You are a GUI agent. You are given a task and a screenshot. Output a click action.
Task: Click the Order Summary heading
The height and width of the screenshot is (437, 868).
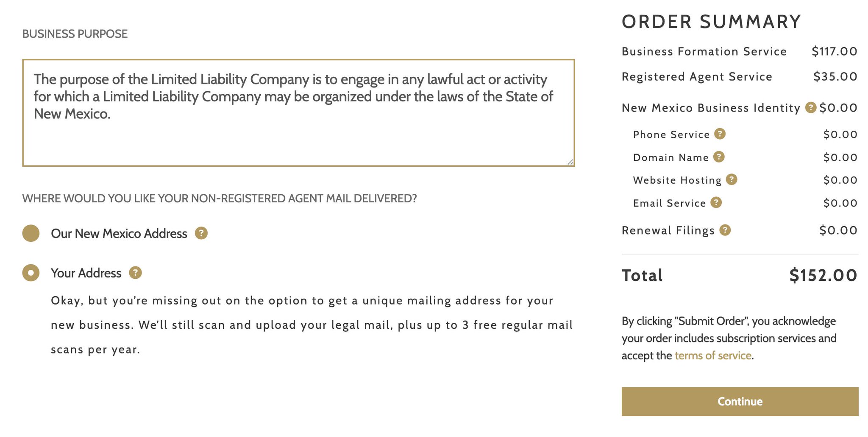(x=712, y=22)
